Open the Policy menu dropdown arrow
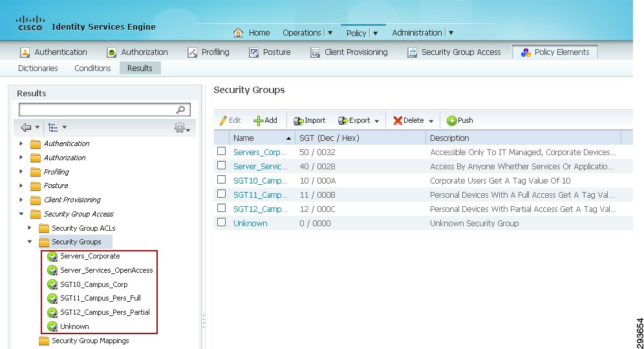This screenshot has height=349, width=644. [x=375, y=33]
